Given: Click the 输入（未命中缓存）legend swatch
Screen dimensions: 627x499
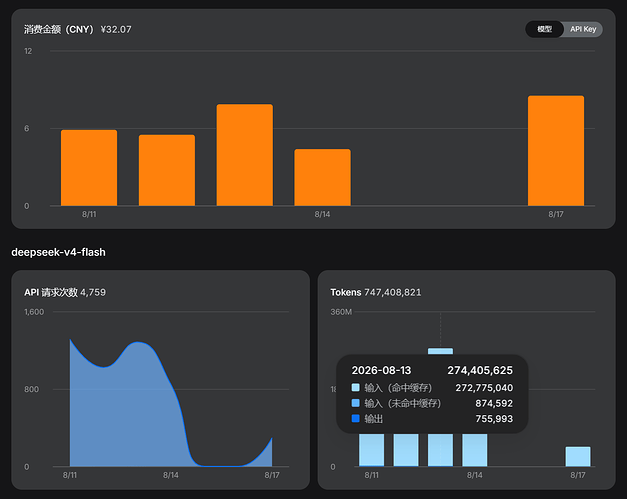Looking at the screenshot, I should [355, 403].
